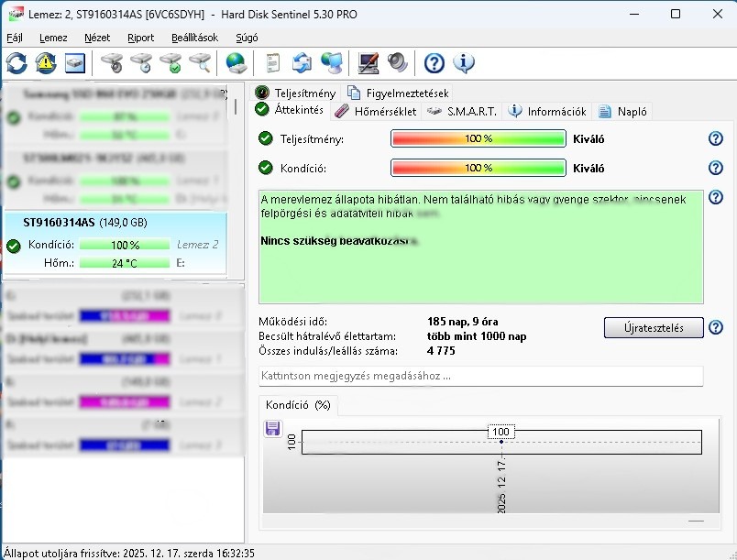Click the refresh disk status toolbar icon
Viewport: 737px width, 560px height.
tap(16, 63)
